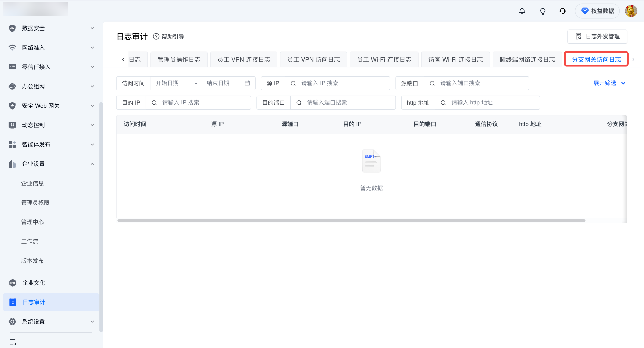644x348 pixels.
Task: Focus the 源 IP search input
Action: point(337,83)
